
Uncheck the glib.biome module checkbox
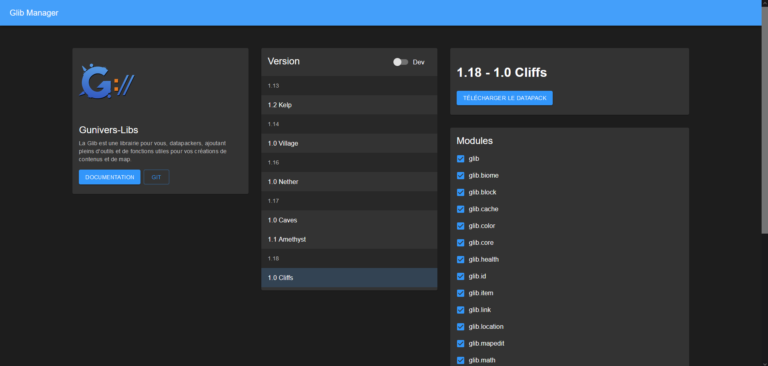[460, 175]
